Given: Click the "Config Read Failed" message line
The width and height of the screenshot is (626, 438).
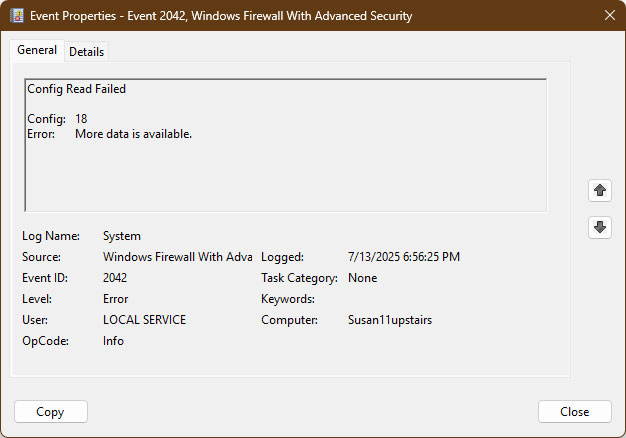Looking at the screenshot, I should point(76,89).
